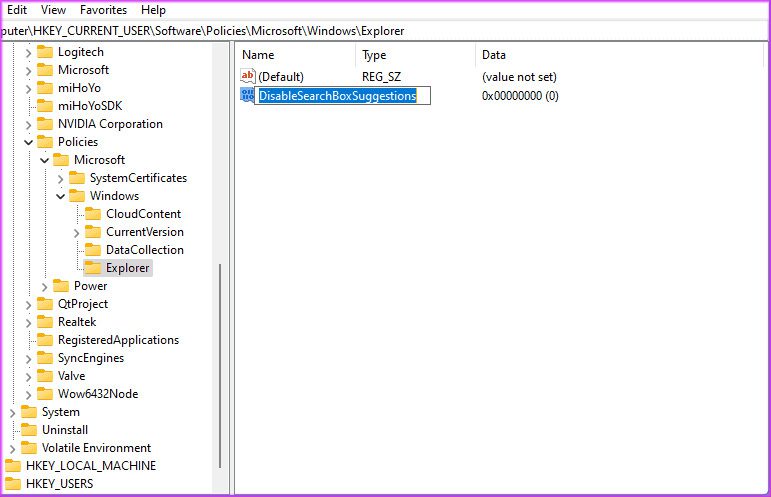Open the View menu
The width and height of the screenshot is (771, 497).
(53, 10)
